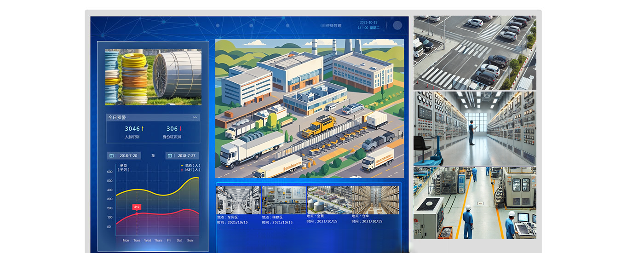Click the yellow up arrow next to 3046
Screen dimensions: 644x253
143,129
